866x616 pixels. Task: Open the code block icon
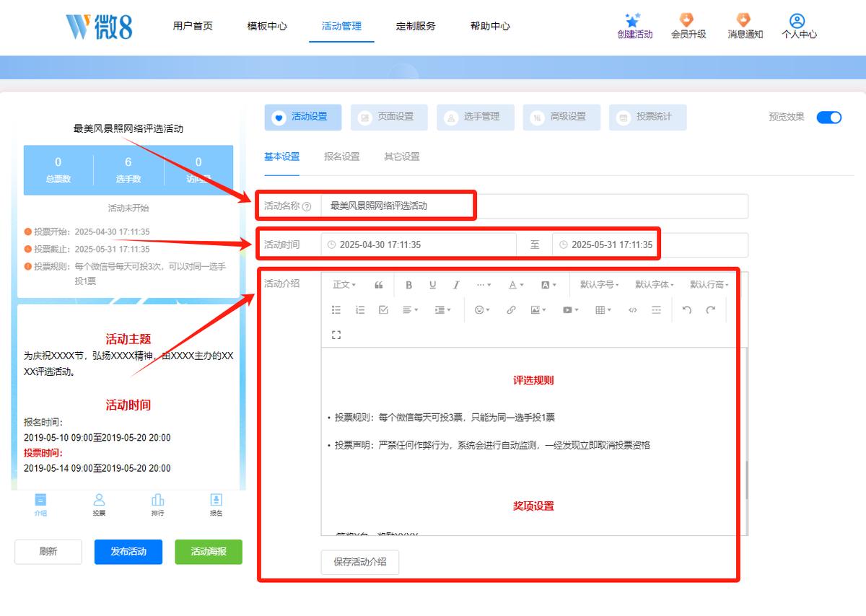633,309
